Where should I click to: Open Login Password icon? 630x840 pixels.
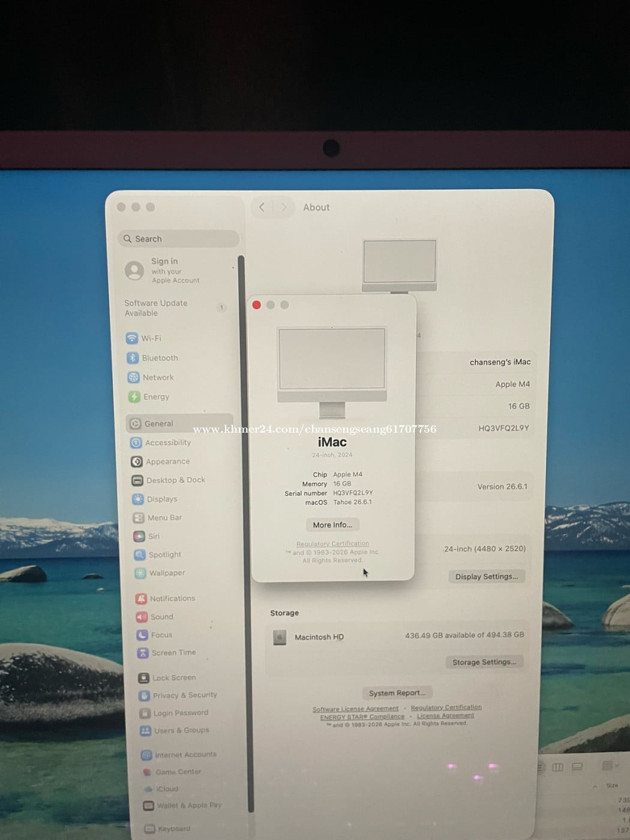(x=145, y=713)
